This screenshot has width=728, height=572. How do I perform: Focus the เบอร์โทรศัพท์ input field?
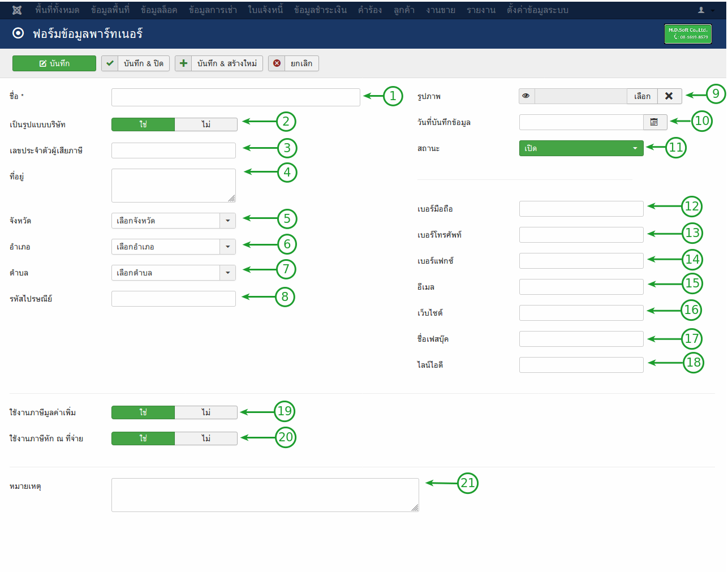coord(581,235)
